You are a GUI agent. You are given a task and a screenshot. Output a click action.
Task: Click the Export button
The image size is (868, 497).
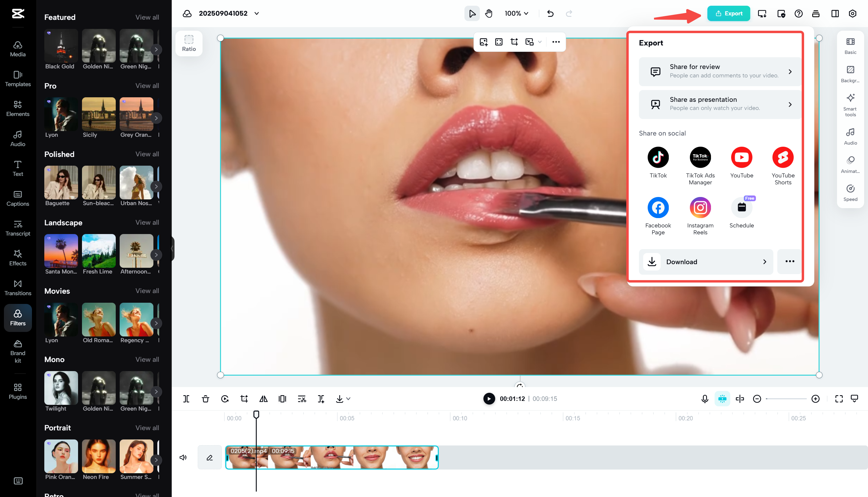point(728,14)
